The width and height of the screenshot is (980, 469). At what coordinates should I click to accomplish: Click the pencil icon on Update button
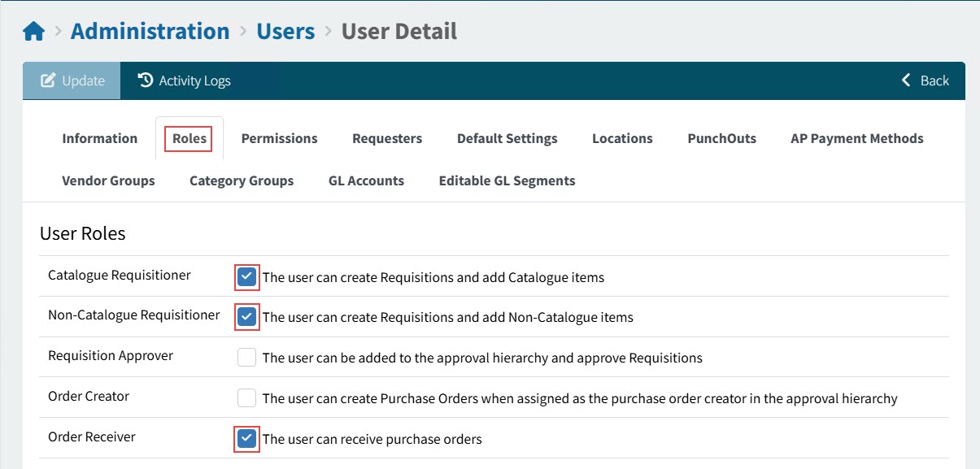click(x=49, y=80)
